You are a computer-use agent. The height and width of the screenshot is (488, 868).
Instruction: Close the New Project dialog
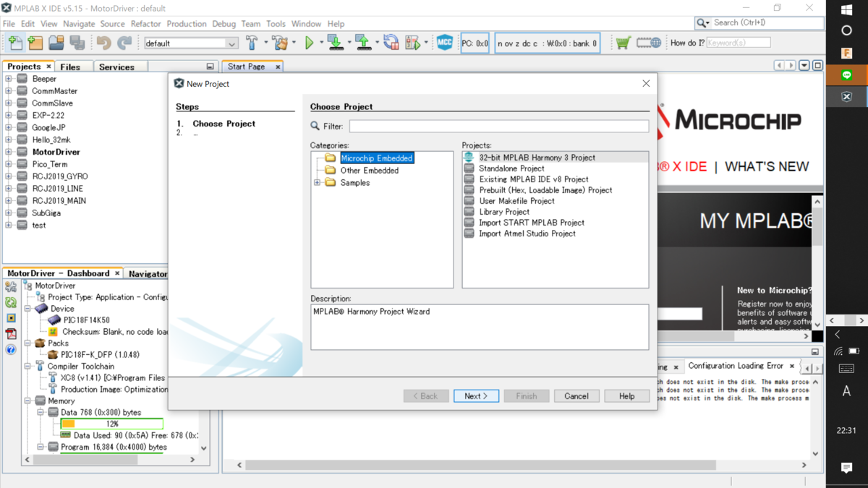[646, 84]
